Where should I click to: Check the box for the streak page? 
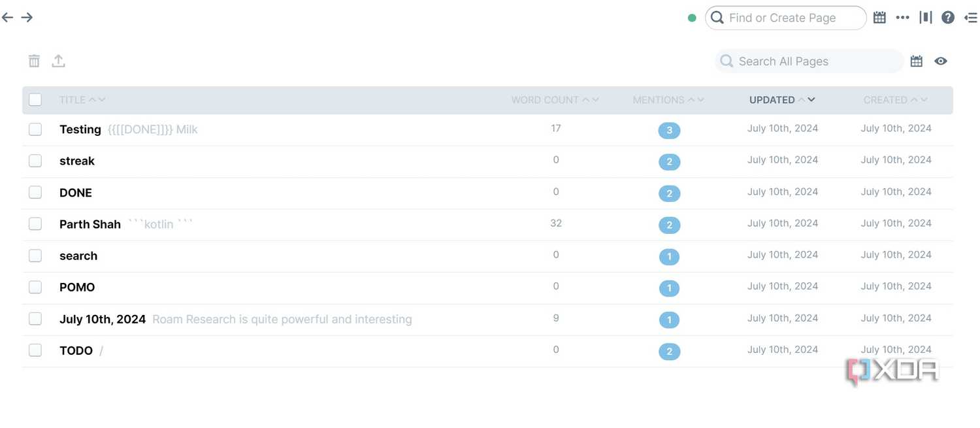[35, 161]
